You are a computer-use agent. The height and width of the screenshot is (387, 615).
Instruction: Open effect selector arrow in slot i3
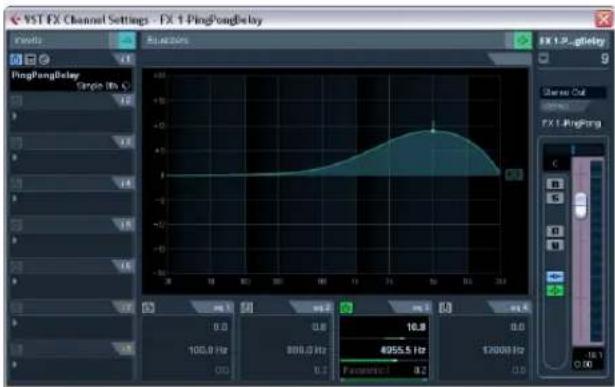pos(15,157)
